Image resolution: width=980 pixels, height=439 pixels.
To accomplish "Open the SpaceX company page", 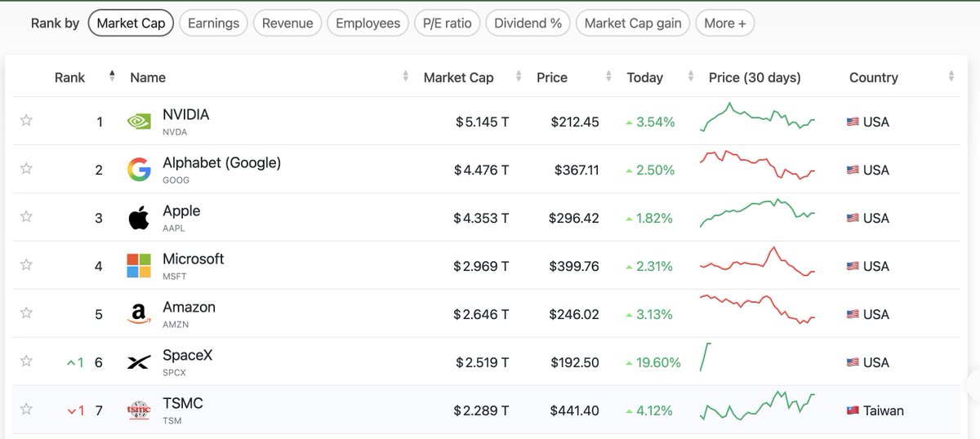I will pyautogui.click(x=188, y=355).
